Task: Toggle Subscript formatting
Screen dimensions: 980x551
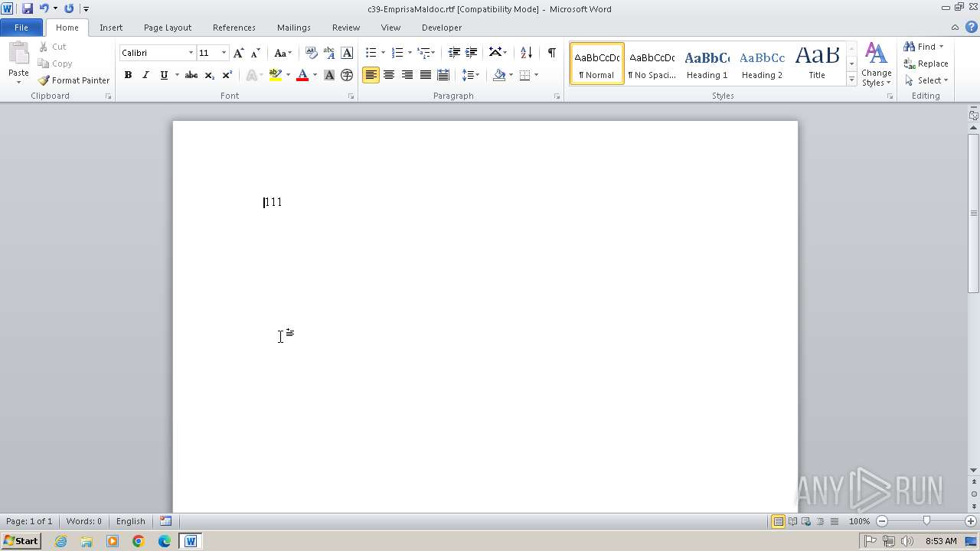Action: [210, 75]
